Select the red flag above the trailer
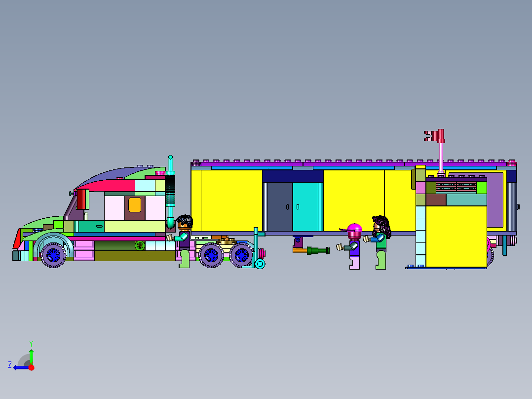 click(434, 136)
